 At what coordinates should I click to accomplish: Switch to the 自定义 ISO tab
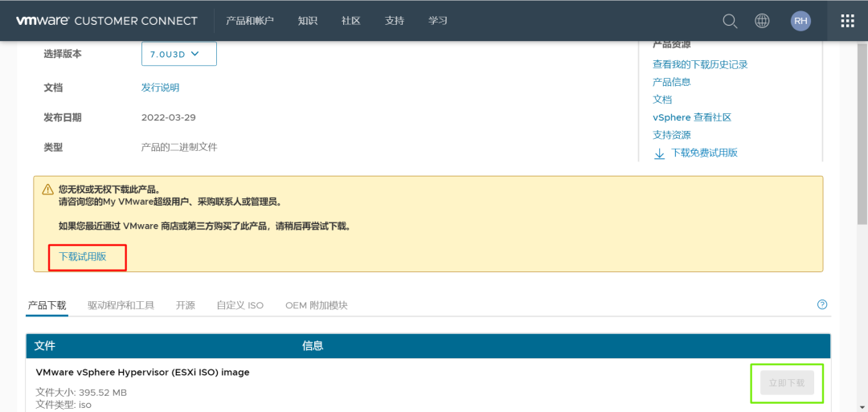tap(240, 305)
